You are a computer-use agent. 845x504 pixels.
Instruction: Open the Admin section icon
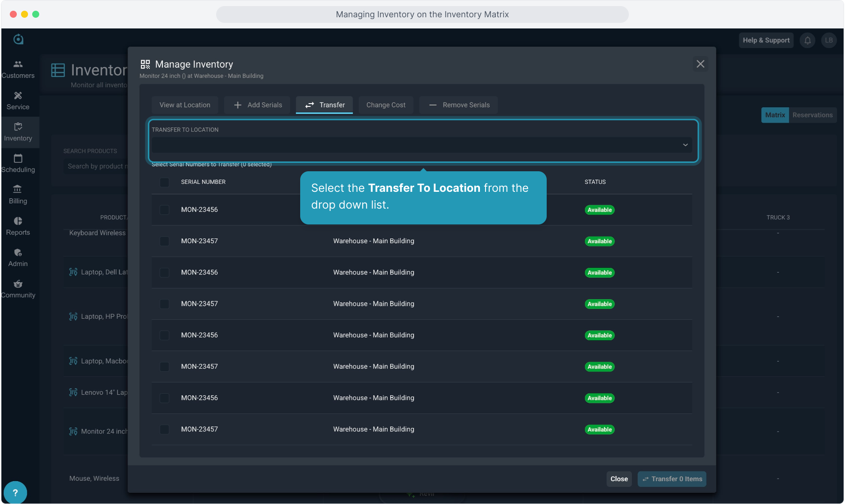(x=18, y=252)
